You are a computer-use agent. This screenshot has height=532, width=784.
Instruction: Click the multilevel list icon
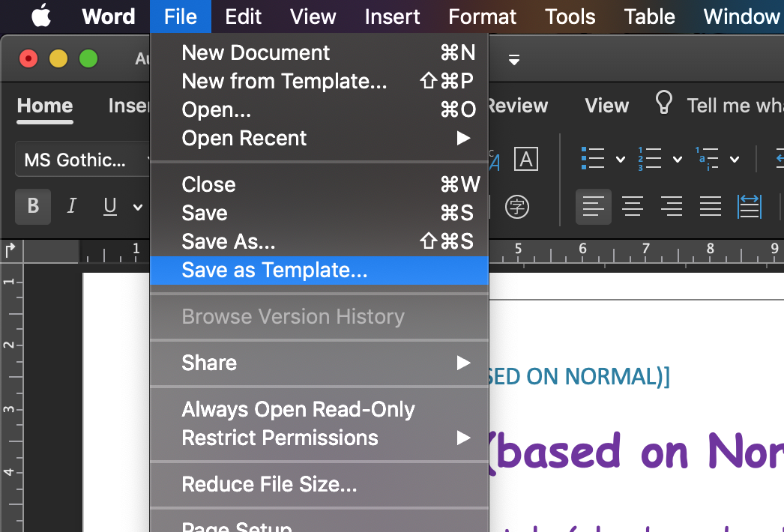pos(707,159)
